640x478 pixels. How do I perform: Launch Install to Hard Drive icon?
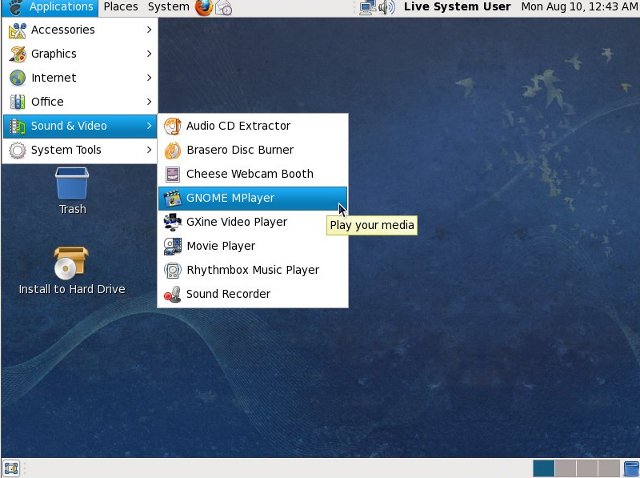tap(71, 263)
